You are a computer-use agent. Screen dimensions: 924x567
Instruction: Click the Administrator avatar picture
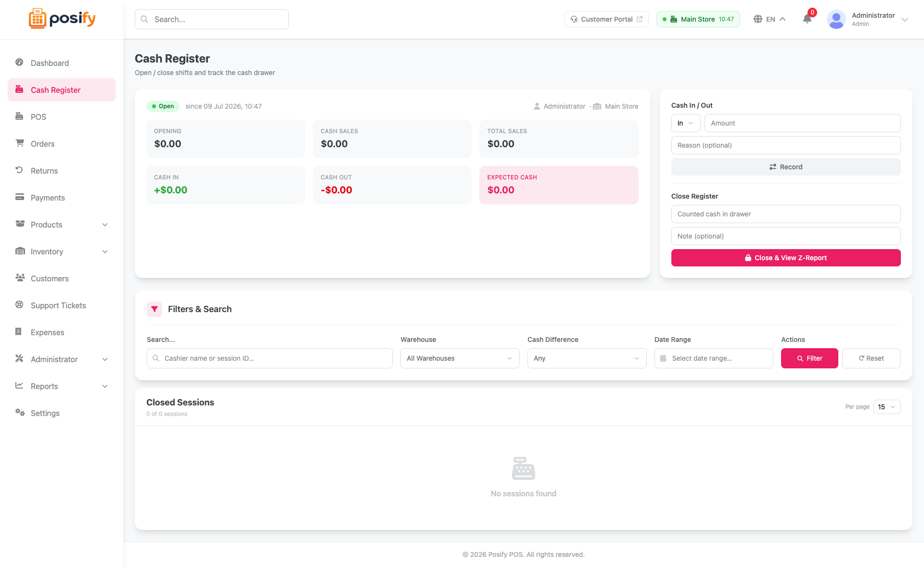(x=836, y=19)
